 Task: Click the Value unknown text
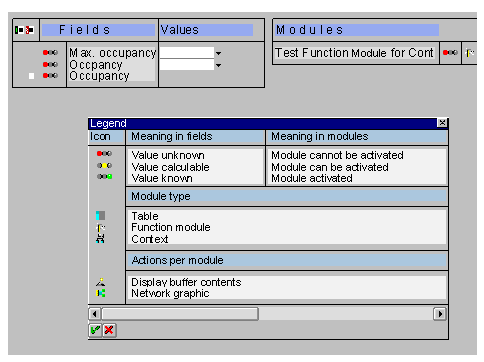(168, 155)
